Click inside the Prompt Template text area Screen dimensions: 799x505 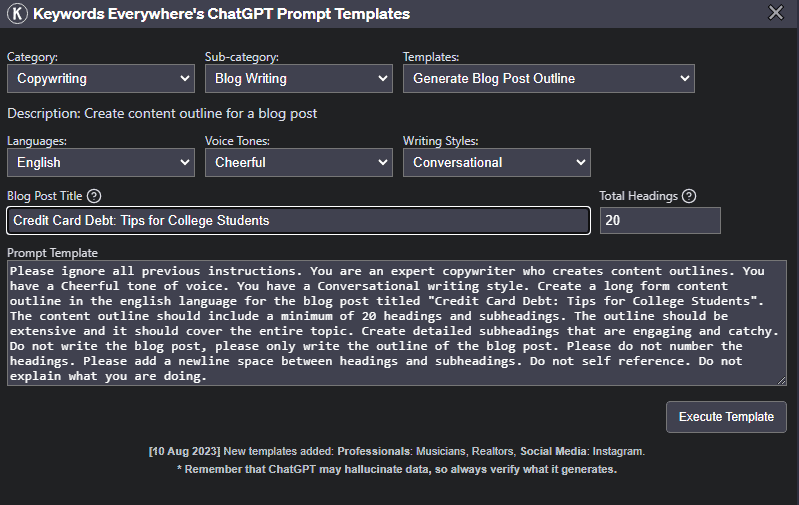pos(396,323)
